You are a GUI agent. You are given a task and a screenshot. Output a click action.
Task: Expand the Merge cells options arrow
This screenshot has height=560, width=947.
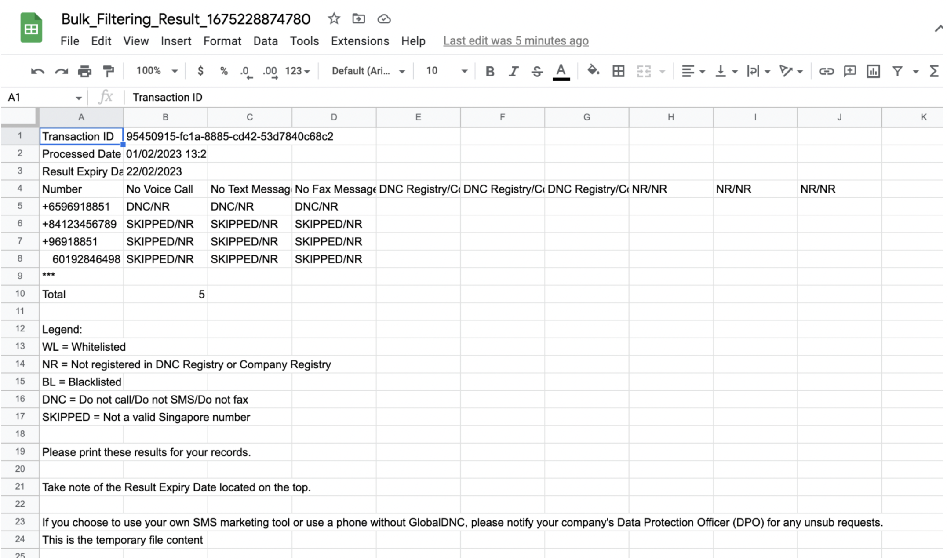(662, 71)
